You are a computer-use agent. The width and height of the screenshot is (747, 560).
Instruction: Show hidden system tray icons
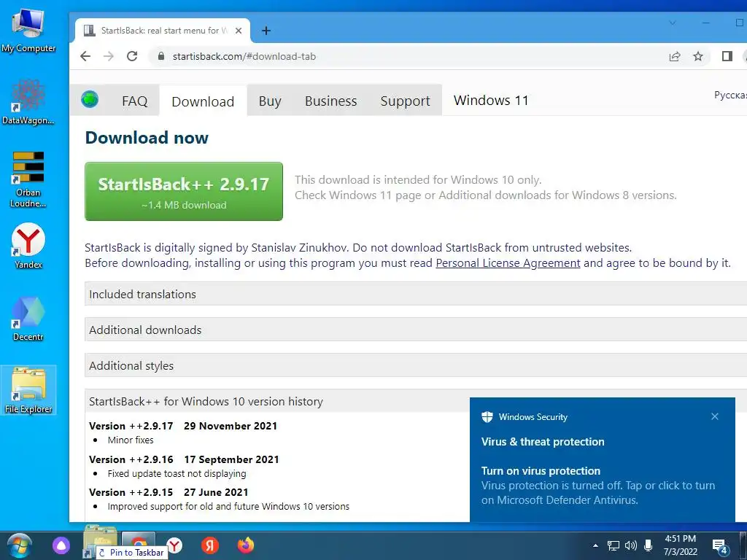(595, 545)
